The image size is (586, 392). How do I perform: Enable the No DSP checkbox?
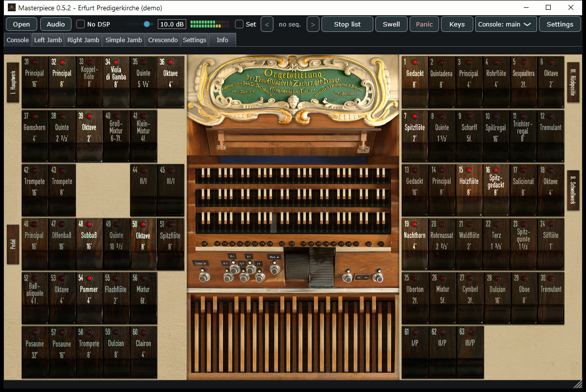point(80,24)
